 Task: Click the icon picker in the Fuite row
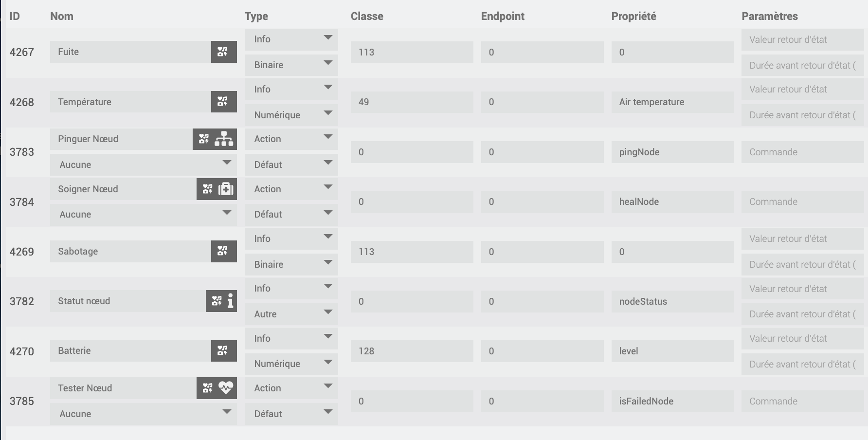tap(223, 52)
